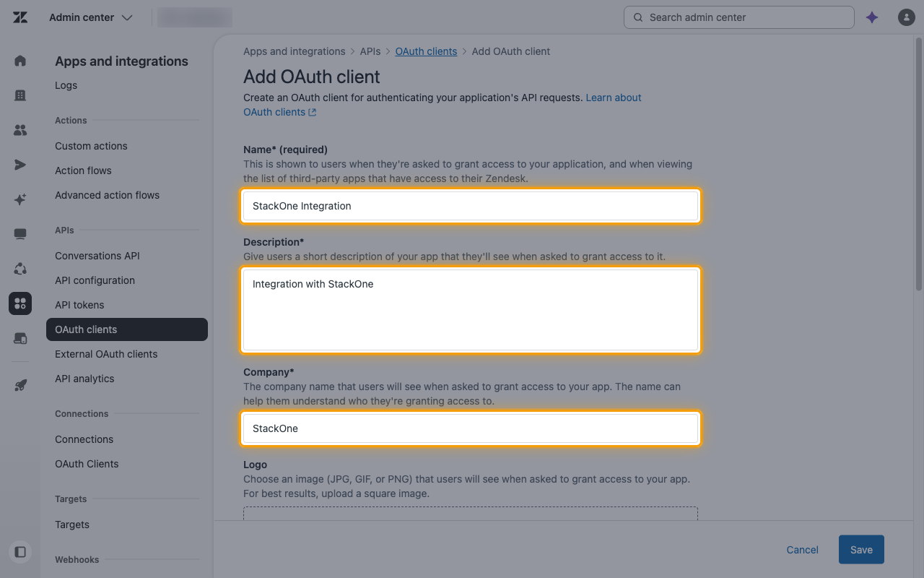
Task: Open Advanced action flows page
Action: [107, 195]
